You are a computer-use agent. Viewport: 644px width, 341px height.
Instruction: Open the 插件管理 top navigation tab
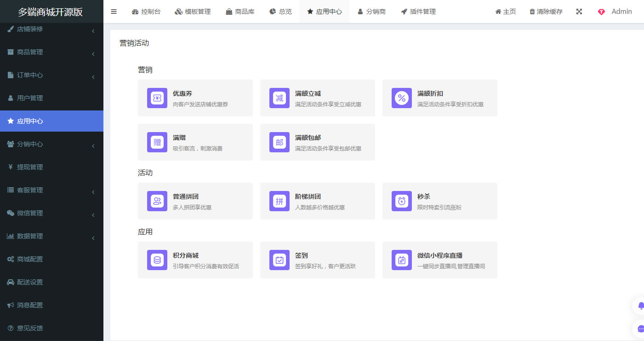418,12
